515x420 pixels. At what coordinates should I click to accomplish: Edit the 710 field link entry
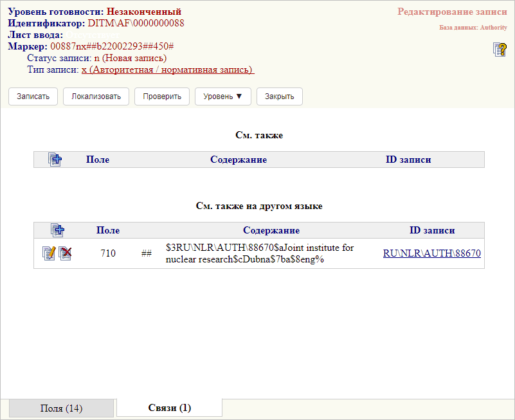[49, 253]
